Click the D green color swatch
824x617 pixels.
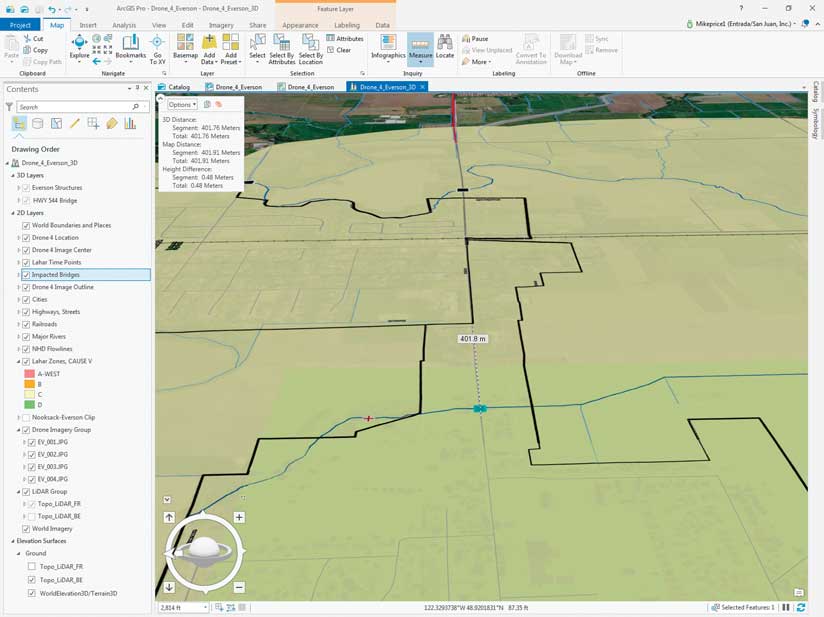point(29,405)
